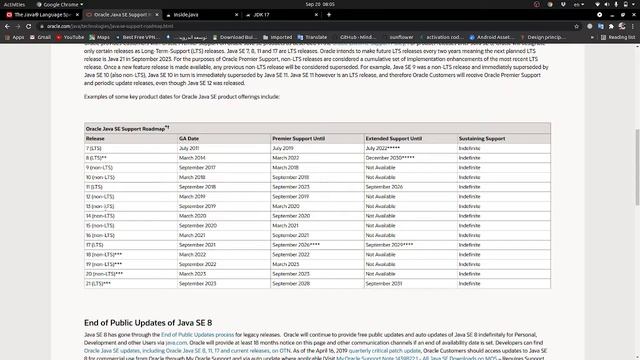Open the Translate bookmark
Viewport: 640px width, 360px height.
pos(312,37)
